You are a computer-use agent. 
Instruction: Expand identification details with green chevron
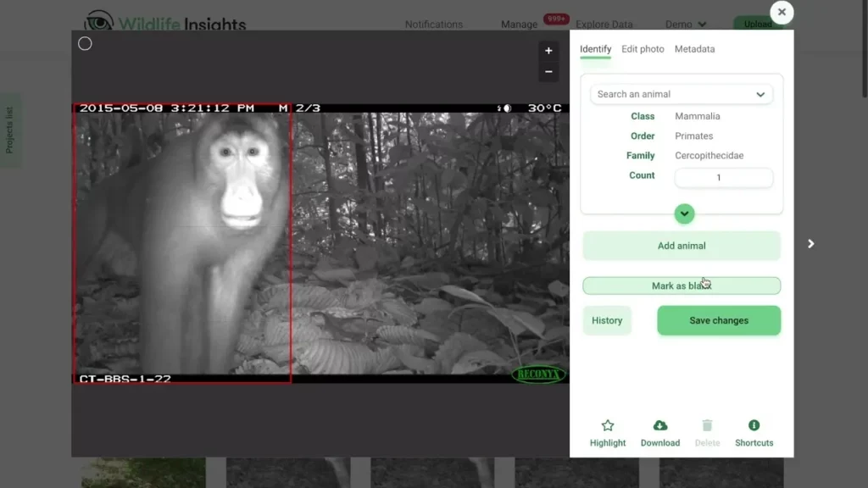tap(684, 213)
